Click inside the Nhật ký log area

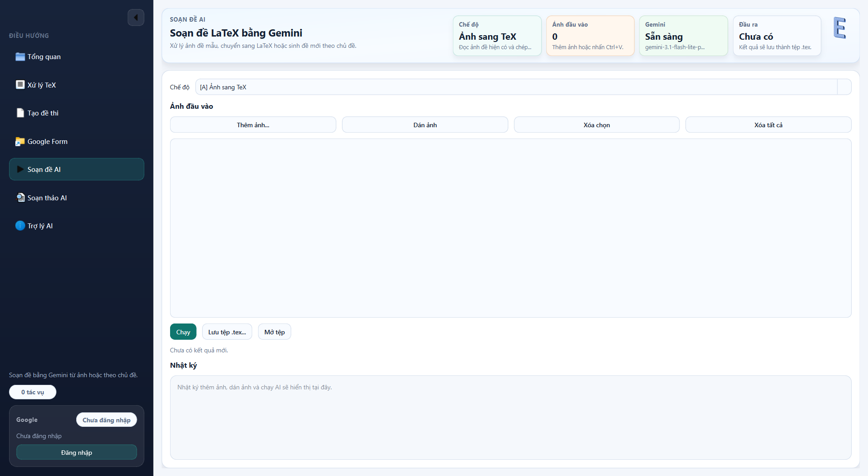(x=510, y=418)
